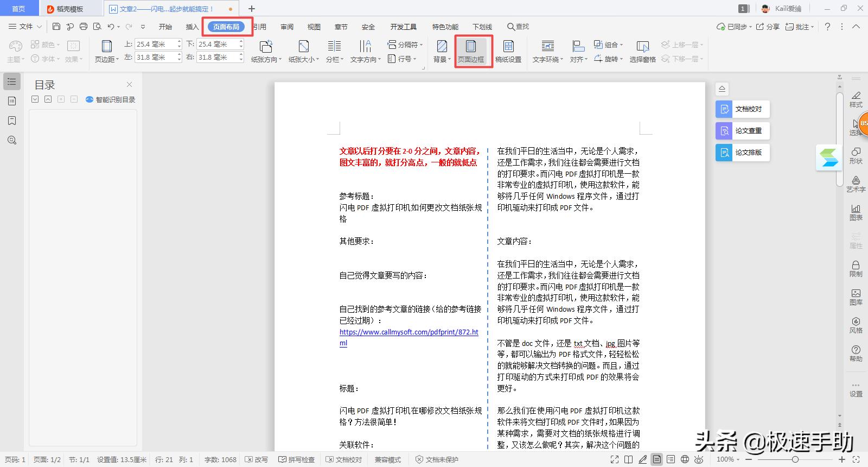The image size is (868, 467).
Task: Open 纸张方向 (paper orientation) dropdown
Action: coord(266,52)
